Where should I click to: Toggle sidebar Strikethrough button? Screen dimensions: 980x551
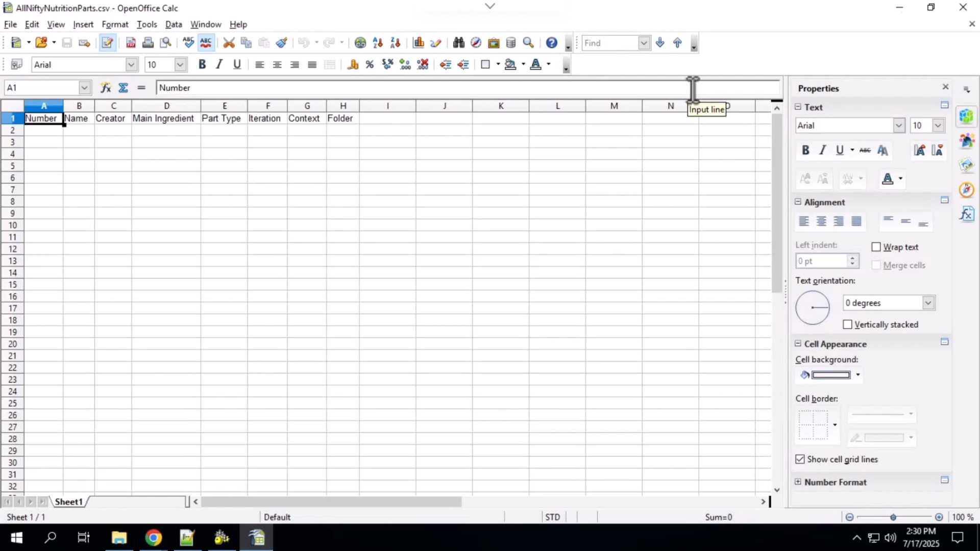865,150
